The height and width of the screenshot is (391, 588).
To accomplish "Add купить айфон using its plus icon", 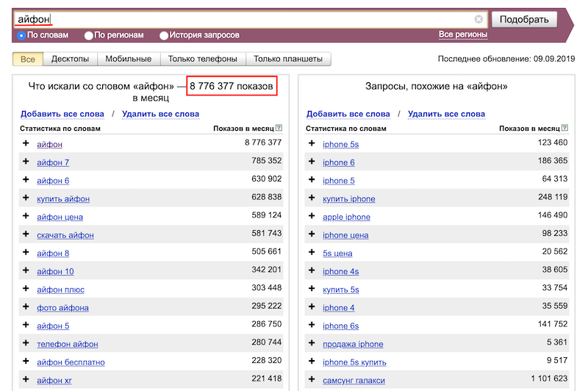I will tap(26, 198).
